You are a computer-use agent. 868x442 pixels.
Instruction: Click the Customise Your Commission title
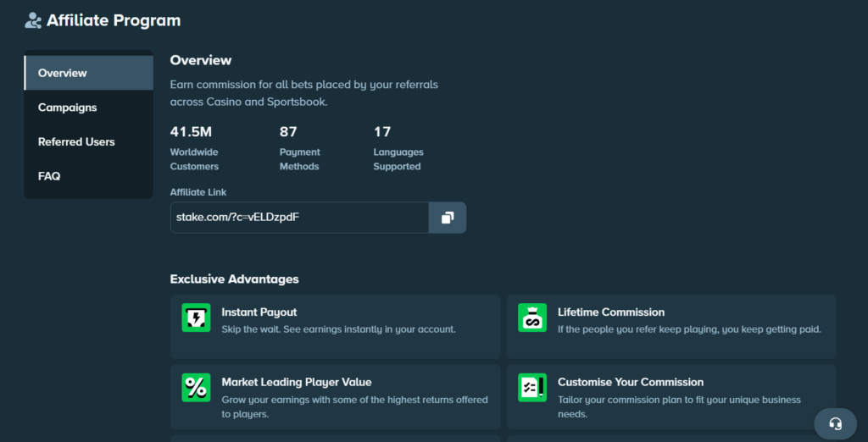point(631,382)
